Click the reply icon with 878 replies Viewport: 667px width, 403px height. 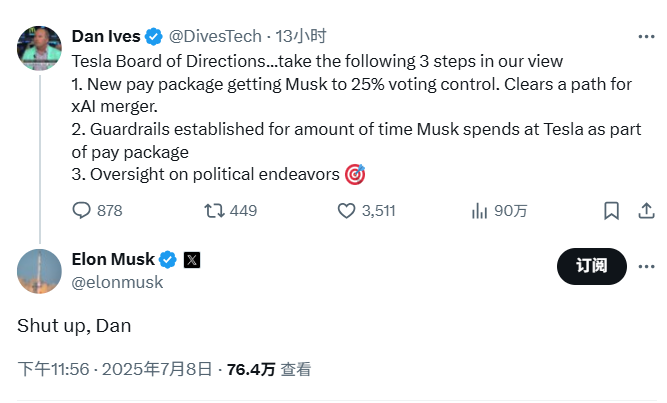(x=82, y=210)
